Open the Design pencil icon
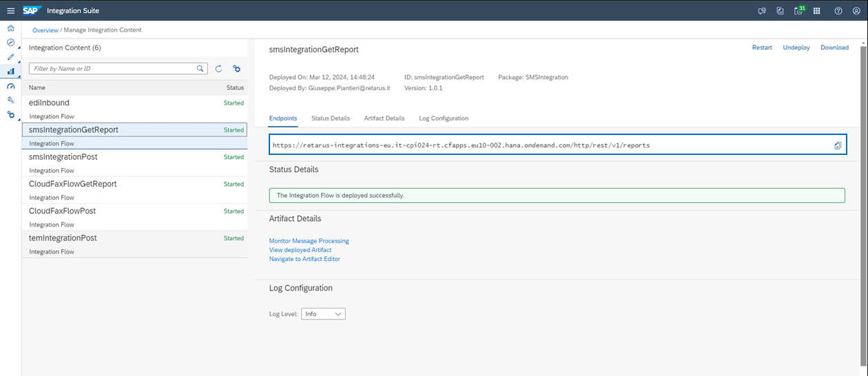Screen dimensions: 868x376 pyautogui.click(x=10, y=56)
